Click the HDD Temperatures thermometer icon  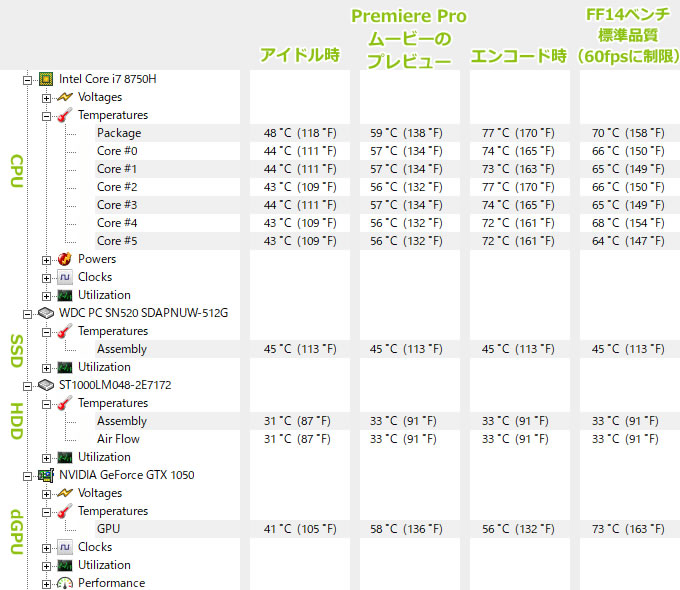click(x=65, y=403)
